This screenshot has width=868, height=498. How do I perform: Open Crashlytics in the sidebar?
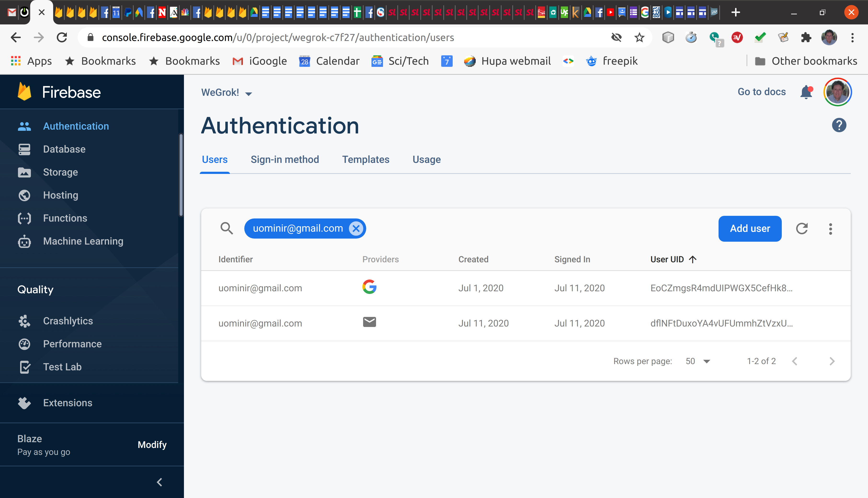(x=68, y=321)
